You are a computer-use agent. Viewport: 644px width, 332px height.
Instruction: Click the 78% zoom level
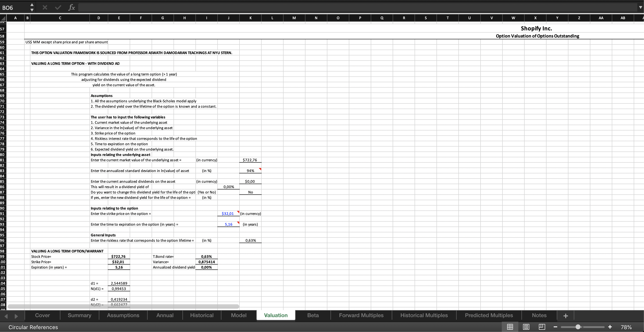point(626,327)
